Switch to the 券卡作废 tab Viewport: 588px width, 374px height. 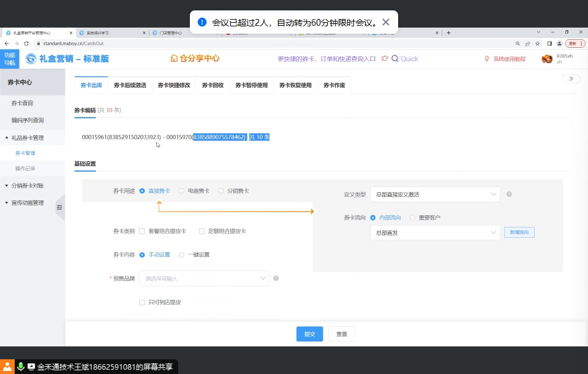tap(334, 85)
